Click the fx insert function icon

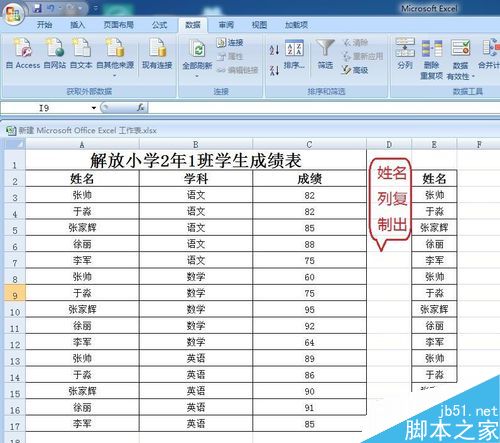pos(141,107)
